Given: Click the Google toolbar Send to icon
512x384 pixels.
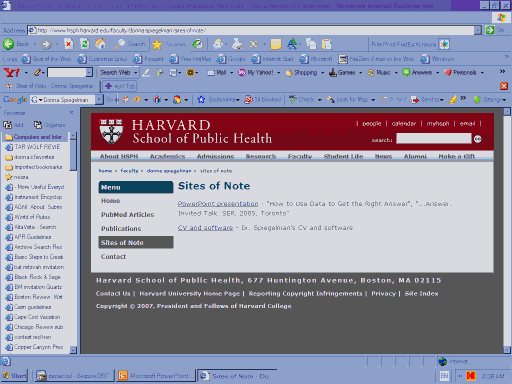Looking at the screenshot, I should (415, 99).
